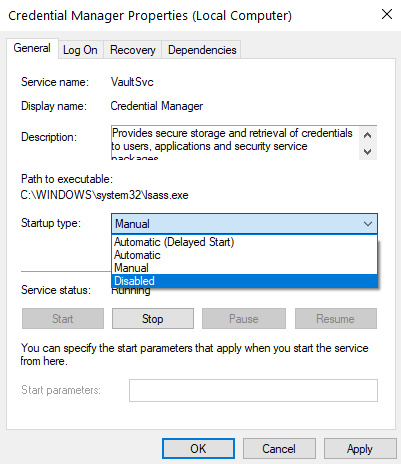Select Disabled in the startup list
Viewport: 401px width, 464px height.
pyautogui.click(x=244, y=281)
